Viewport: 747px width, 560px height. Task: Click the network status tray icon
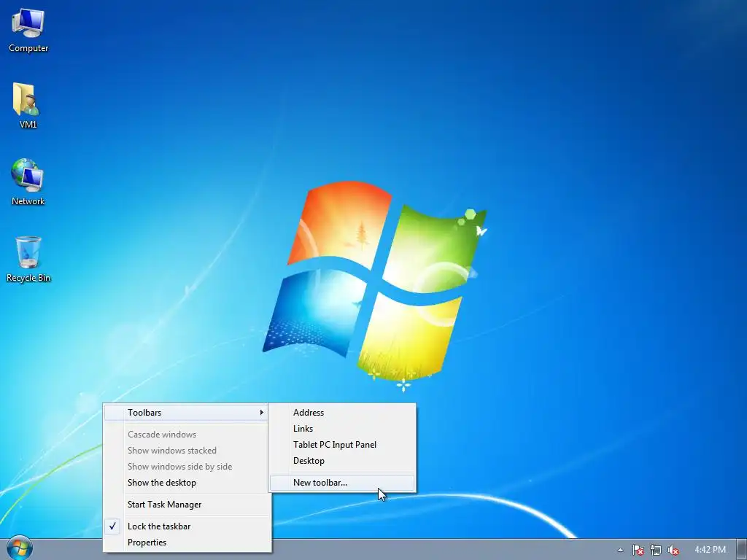[656, 550]
